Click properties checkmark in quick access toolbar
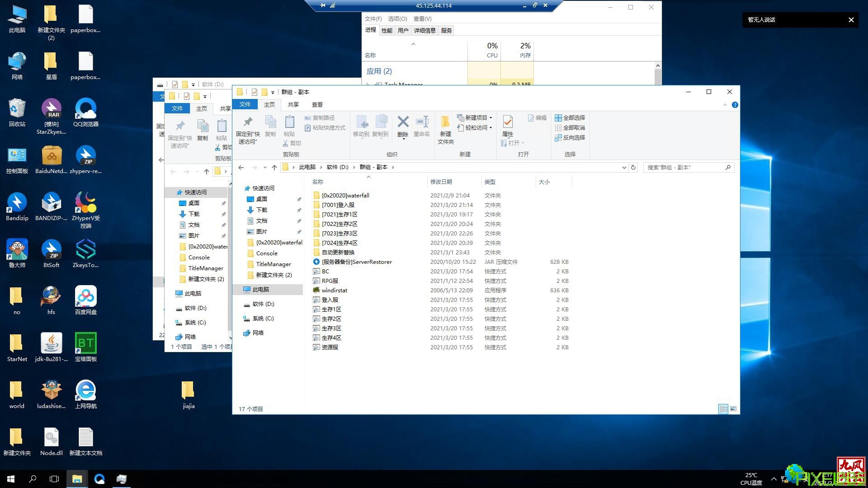 coord(255,92)
